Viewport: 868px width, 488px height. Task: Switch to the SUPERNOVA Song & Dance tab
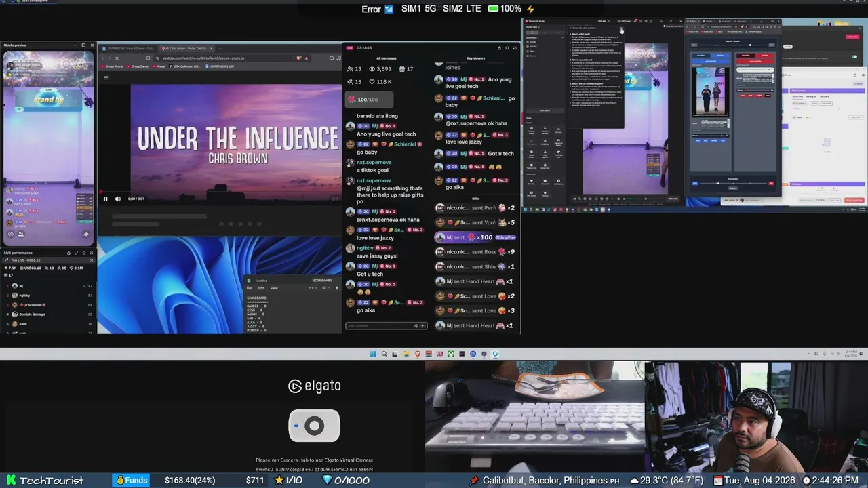click(x=127, y=49)
